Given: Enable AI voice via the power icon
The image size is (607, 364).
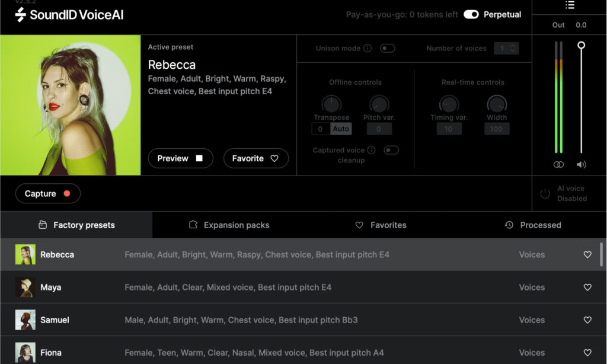Looking at the screenshot, I should click(x=545, y=193).
